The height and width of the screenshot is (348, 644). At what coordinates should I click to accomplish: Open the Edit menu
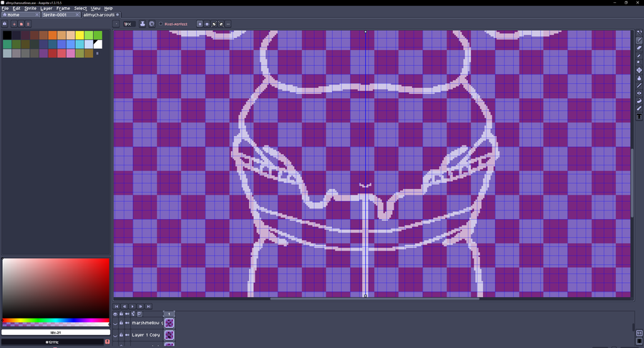tap(16, 8)
